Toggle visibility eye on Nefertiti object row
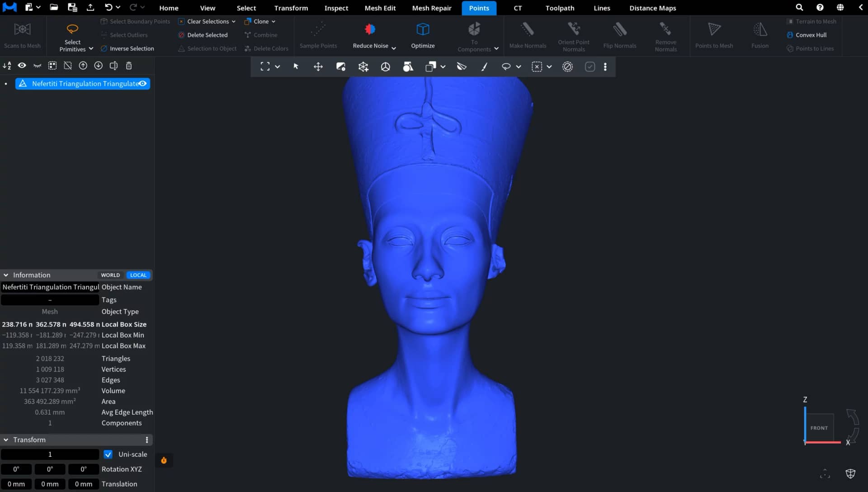 pyautogui.click(x=142, y=84)
